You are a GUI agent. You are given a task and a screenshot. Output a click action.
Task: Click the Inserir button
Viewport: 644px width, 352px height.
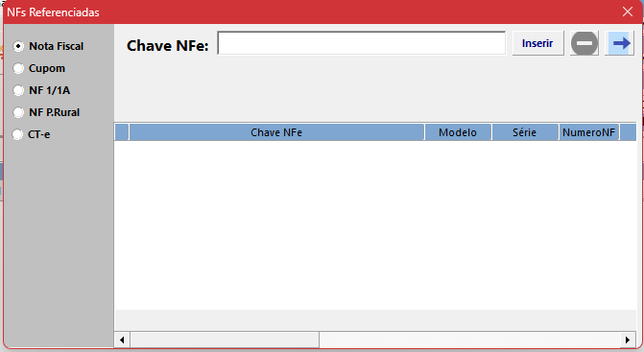point(537,43)
